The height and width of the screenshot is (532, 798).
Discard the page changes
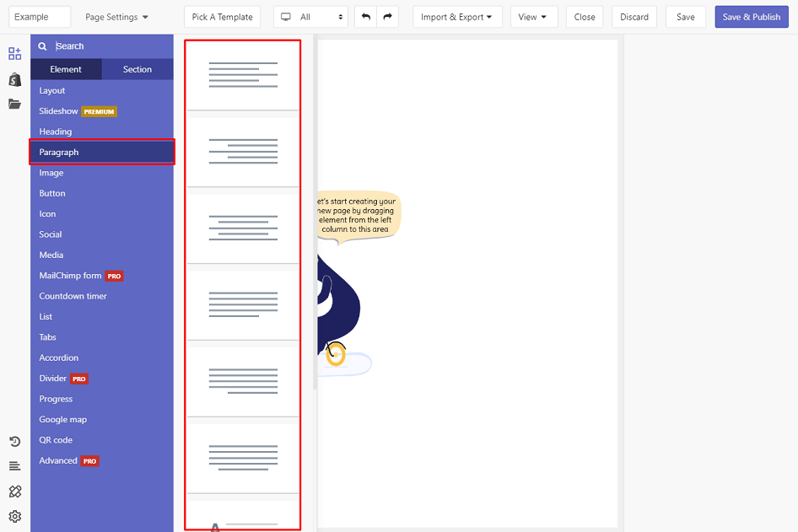(x=634, y=17)
